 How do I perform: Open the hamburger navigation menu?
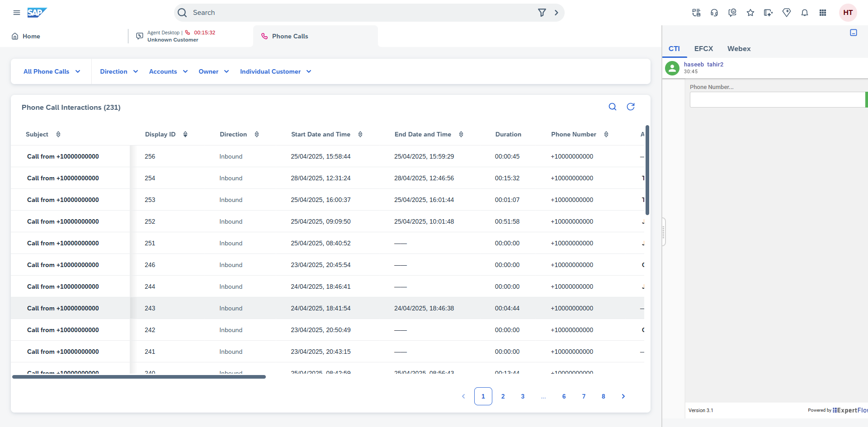tap(17, 13)
